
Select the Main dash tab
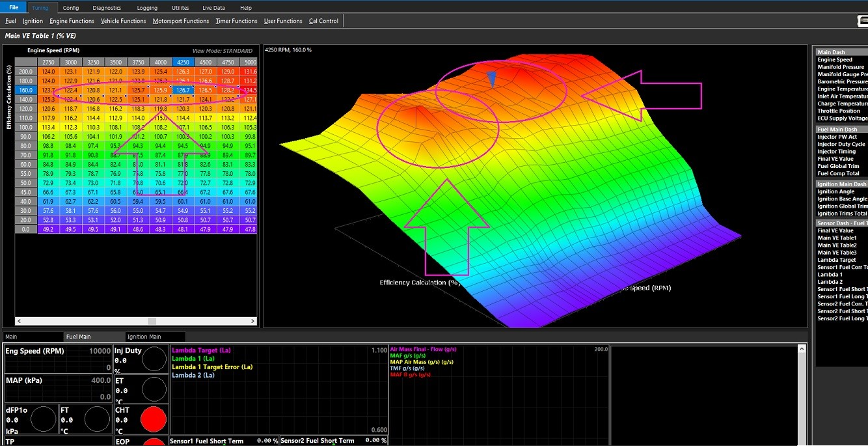tap(33, 337)
